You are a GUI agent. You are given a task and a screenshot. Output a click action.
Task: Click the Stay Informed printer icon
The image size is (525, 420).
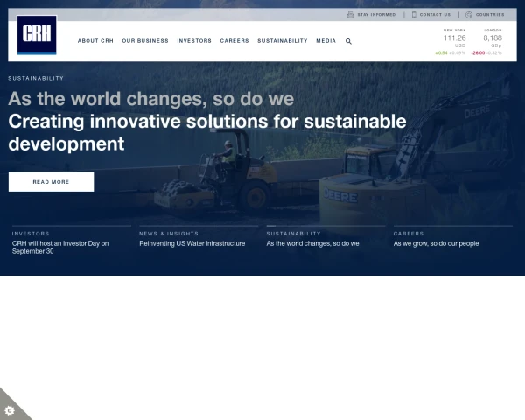(350, 14)
